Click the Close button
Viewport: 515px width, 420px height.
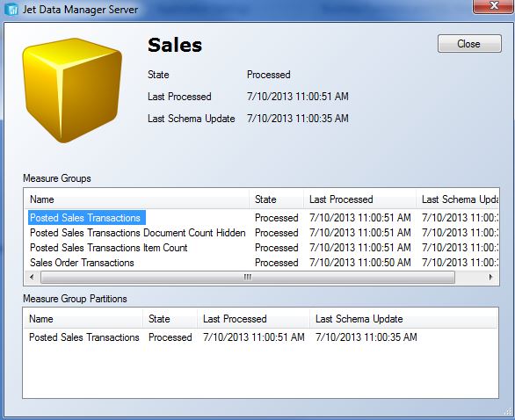[x=469, y=44]
